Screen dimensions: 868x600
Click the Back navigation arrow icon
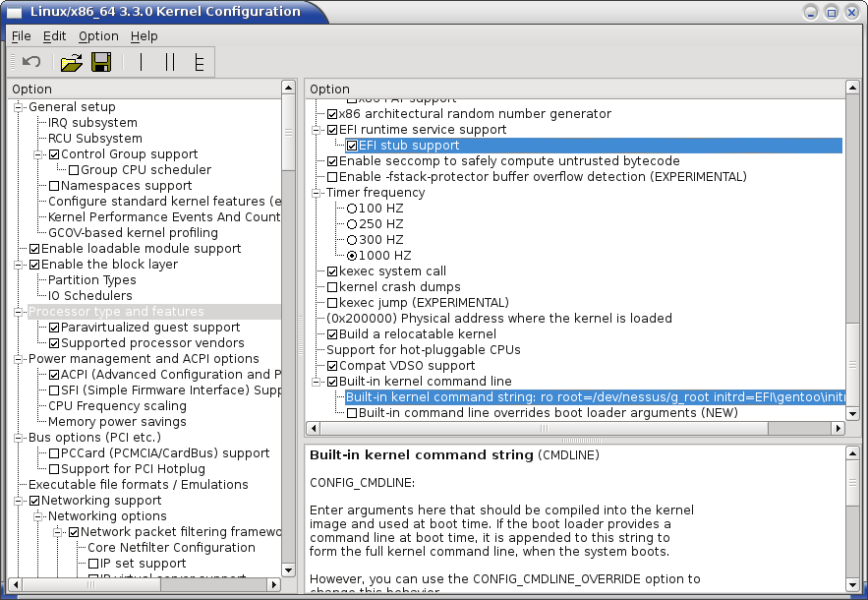[x=29, y=62]
